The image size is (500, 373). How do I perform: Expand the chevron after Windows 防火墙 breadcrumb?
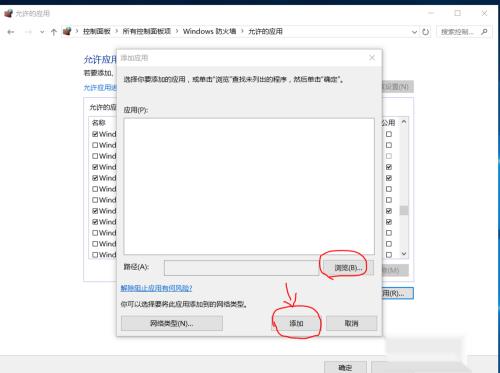coord(242,31)
